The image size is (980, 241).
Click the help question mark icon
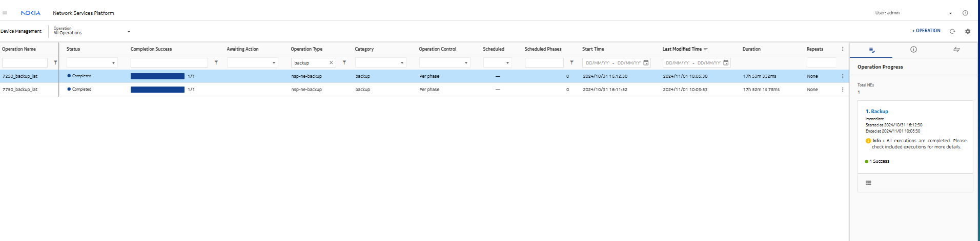click(965, 13)
